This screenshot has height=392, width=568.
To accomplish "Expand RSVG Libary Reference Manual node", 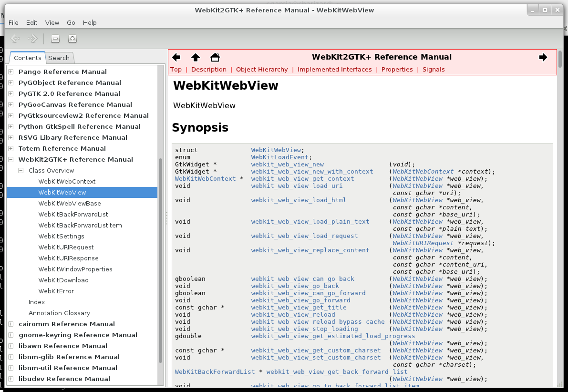I will 11,137.
